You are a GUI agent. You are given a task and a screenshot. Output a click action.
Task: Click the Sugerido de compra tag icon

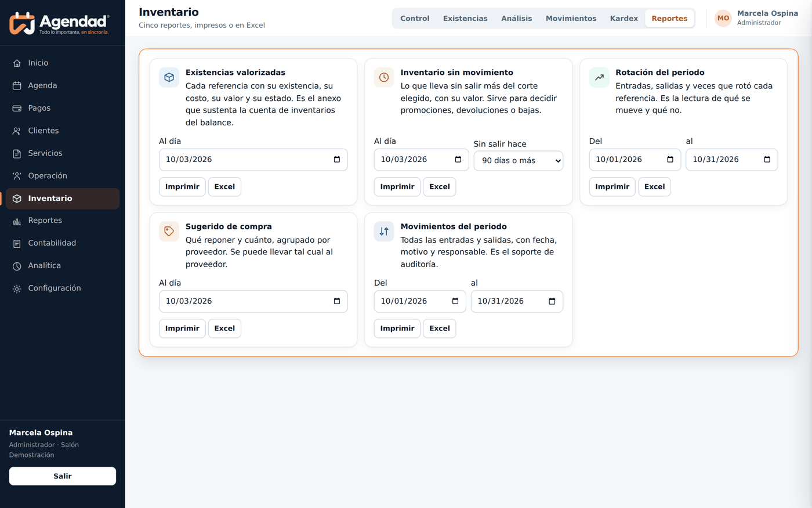tap(169, 231)
